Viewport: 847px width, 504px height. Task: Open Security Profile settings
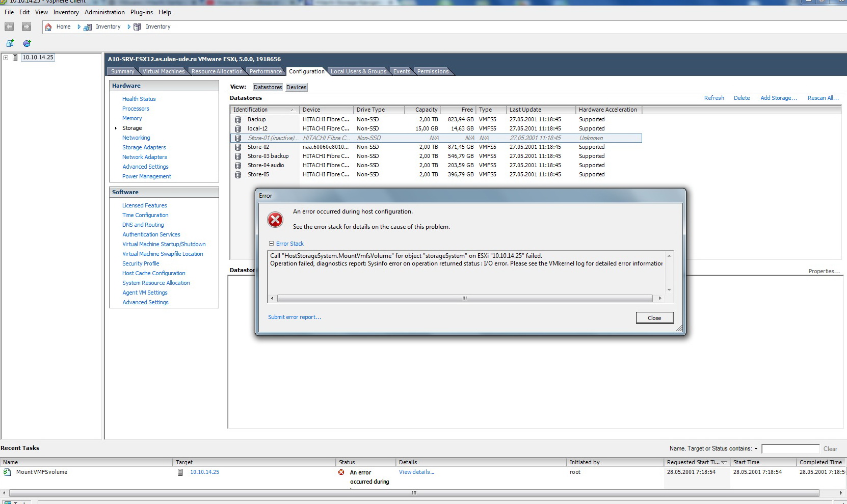tap(141, 263)
